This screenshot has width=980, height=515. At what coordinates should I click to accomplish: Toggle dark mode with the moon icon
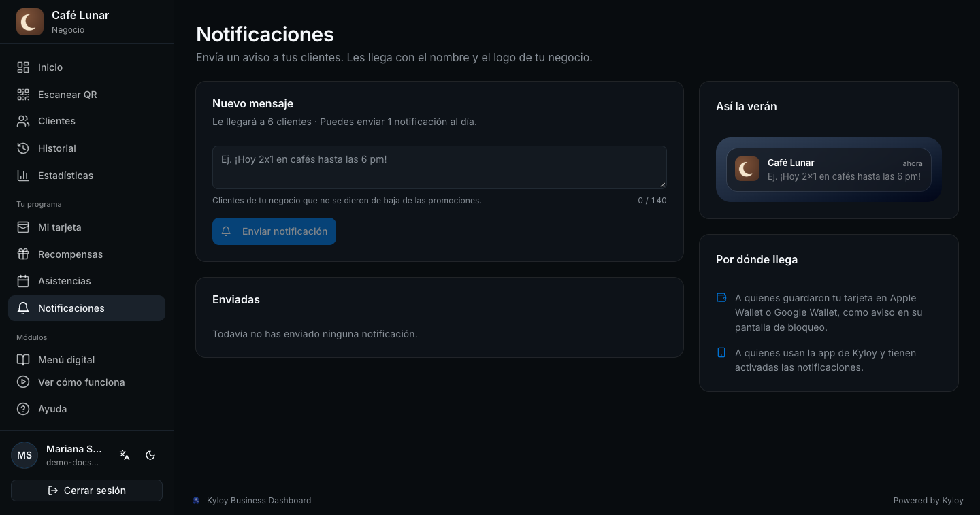coord(150,455)
